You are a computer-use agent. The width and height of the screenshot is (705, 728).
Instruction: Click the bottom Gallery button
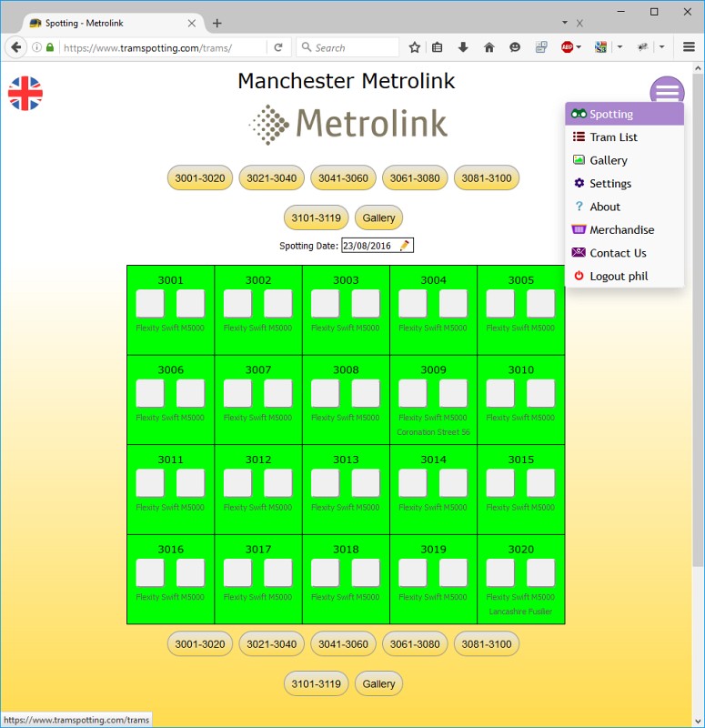tap(378, 684)
